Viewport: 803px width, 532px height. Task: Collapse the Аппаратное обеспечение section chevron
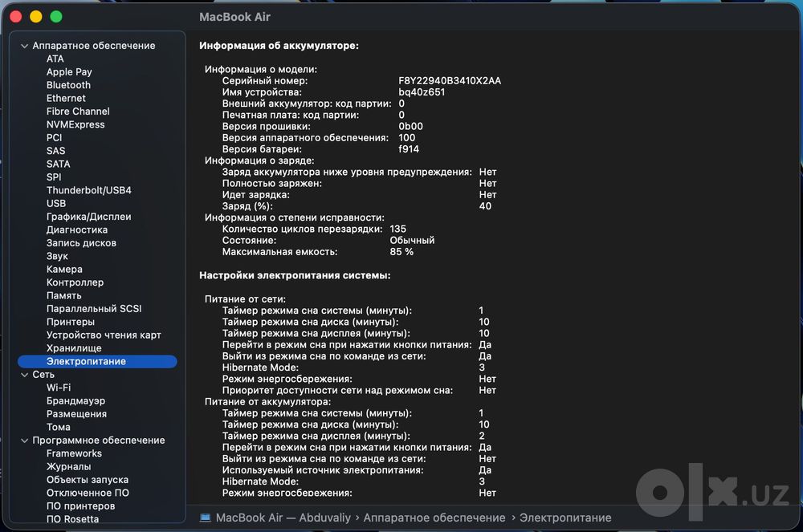click(24, 46)
